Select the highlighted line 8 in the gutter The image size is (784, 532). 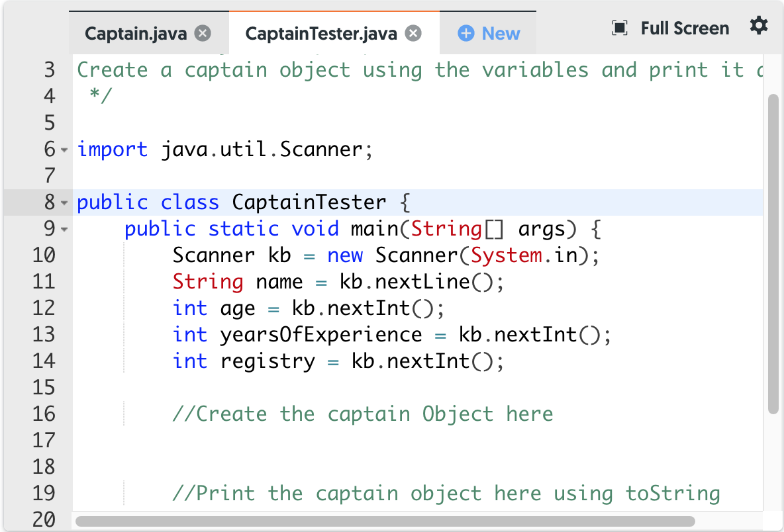(48, 203)
